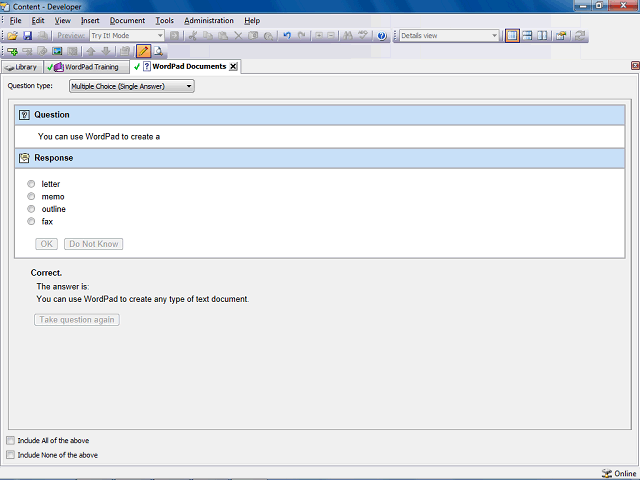This screenshot has width=640, height=480.
Task: Click the Response section header
Action: coord(320,158)
